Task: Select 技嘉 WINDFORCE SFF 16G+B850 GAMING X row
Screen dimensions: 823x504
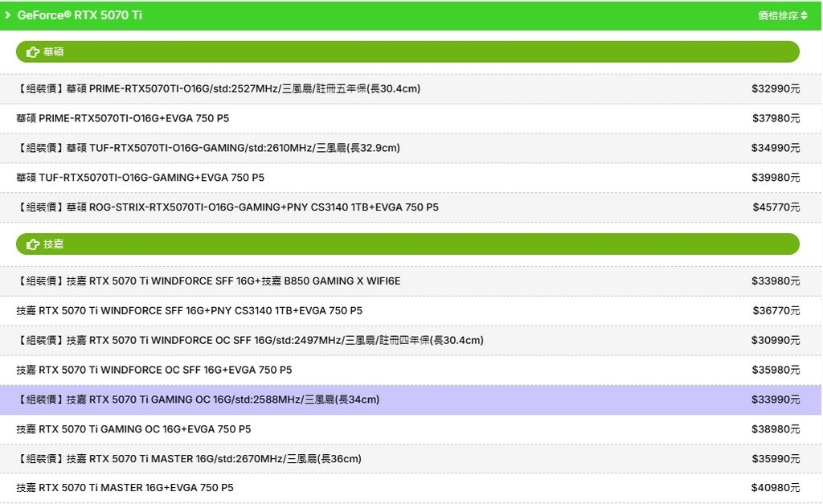Action: pos(411,281)
